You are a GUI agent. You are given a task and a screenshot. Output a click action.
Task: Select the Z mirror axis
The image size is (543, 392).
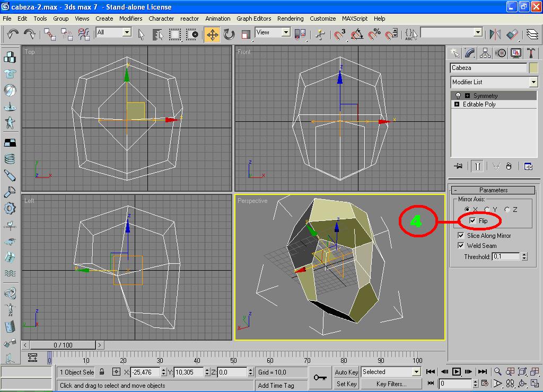tap(507, 209)
